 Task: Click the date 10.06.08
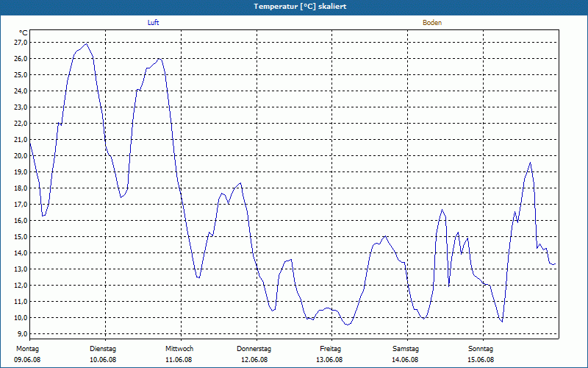pos(103,360)
